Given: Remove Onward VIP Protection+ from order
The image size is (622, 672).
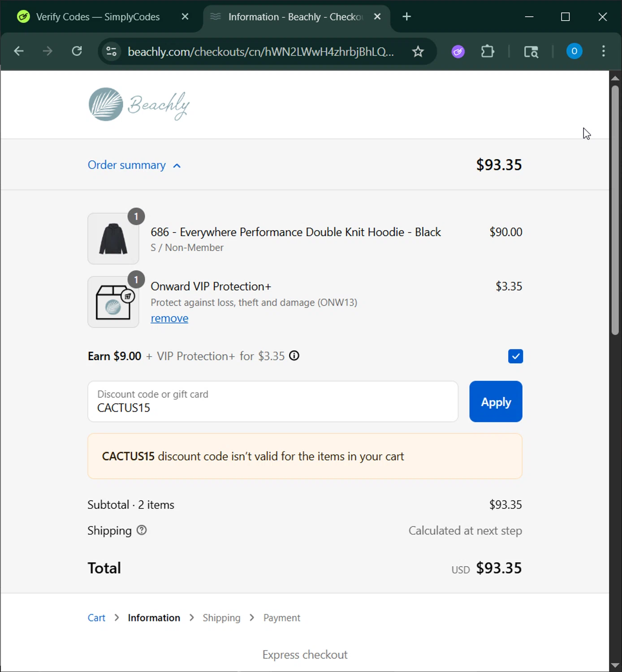Looking at the screenshot, I should [169, 319].
